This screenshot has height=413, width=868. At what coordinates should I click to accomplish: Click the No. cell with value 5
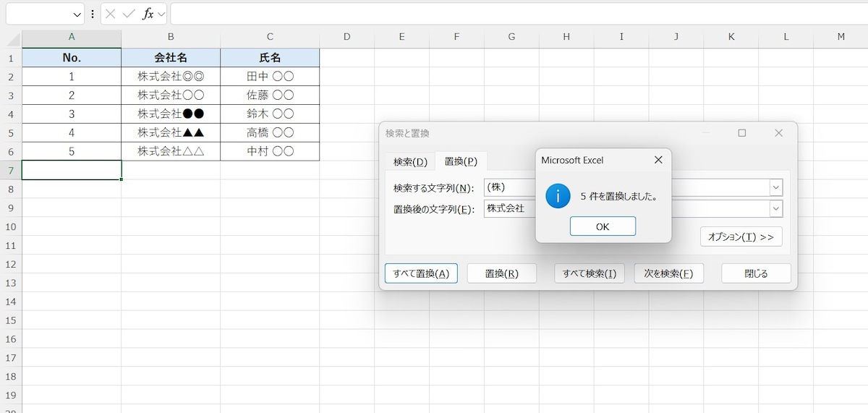tap(72, 151)
